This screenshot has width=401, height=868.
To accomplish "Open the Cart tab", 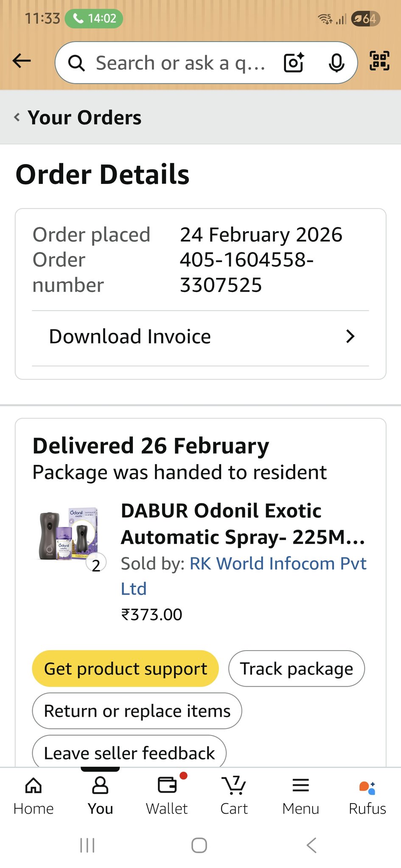I will pyautogui.click(x=234, y=796).
